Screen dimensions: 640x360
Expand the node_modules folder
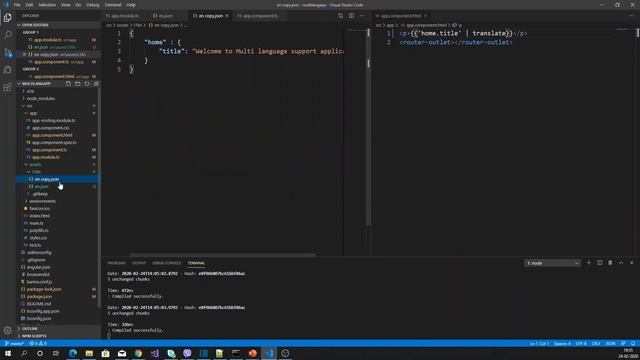[x=40, y=98]
